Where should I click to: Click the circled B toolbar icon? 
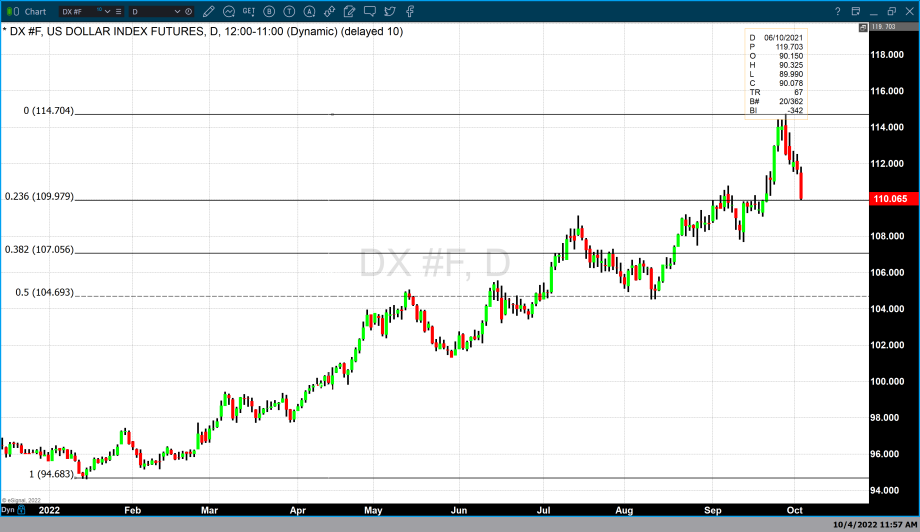point(269,11)
